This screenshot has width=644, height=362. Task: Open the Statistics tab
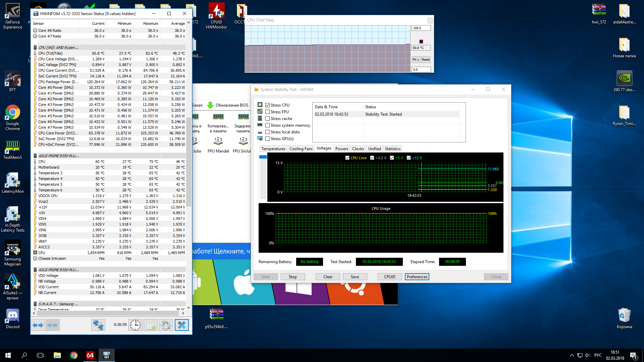tap(392, 149)
